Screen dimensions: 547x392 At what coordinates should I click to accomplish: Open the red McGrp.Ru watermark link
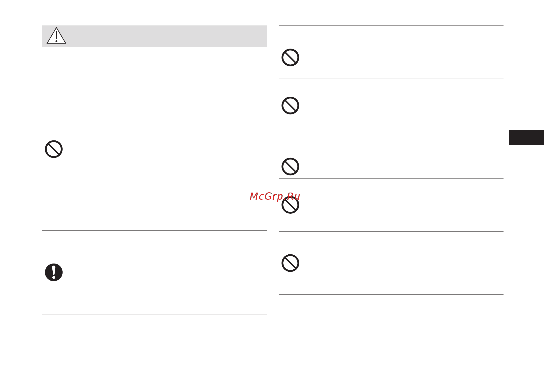275,196
